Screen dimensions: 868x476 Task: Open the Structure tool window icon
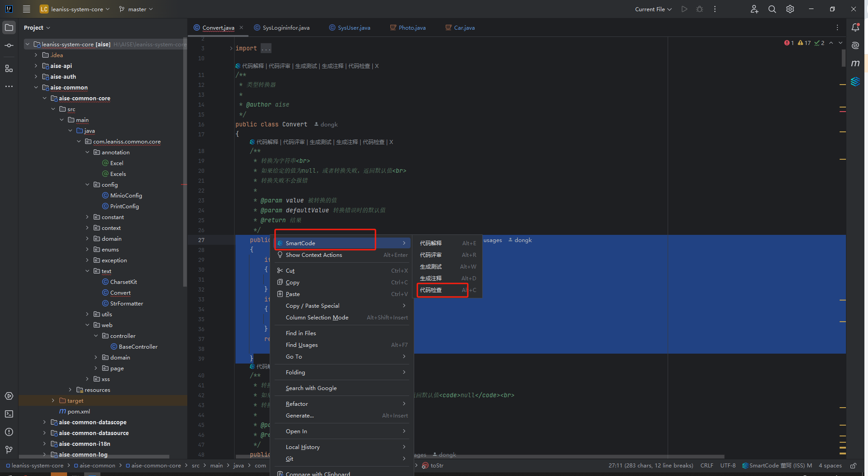[9, 68]
